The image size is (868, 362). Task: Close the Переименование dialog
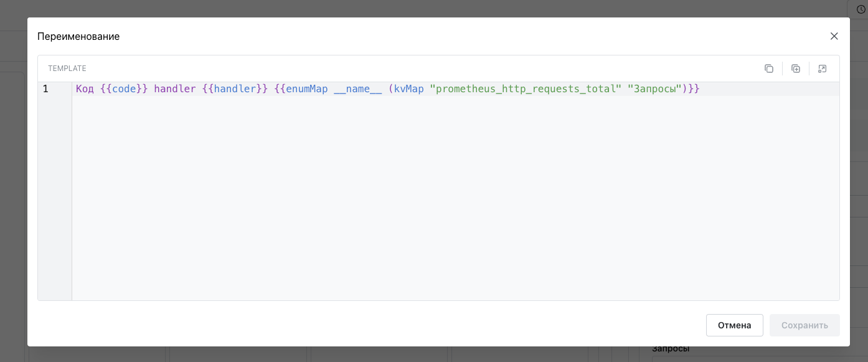[x=834, y=36]
